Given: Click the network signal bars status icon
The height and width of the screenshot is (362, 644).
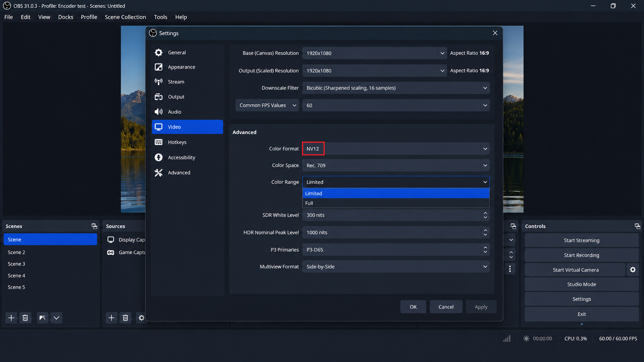Looking at the screenshot, I should coord(507,339).
